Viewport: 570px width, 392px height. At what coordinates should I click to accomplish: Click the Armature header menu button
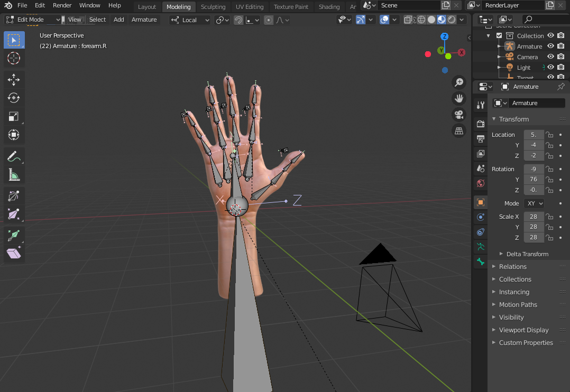(x=144, y=20)
